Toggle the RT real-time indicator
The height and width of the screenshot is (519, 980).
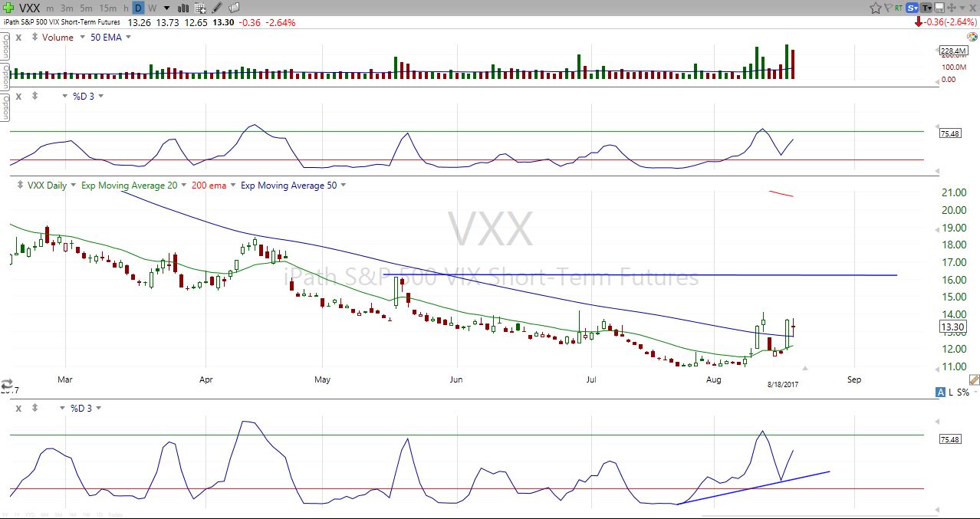pyautogui.click(x=899, y=8)
